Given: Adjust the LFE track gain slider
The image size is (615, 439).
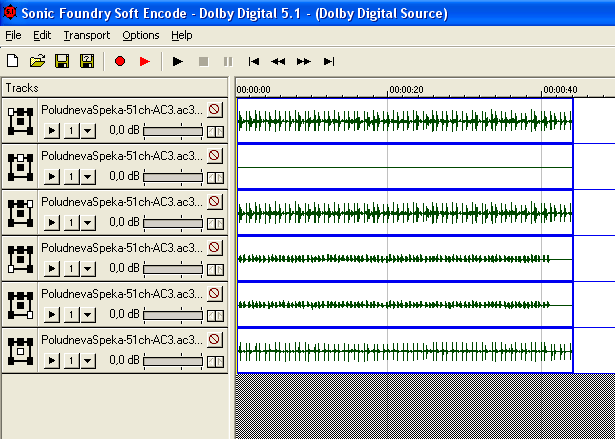Looking at the screenshot, I should (173, 361).
